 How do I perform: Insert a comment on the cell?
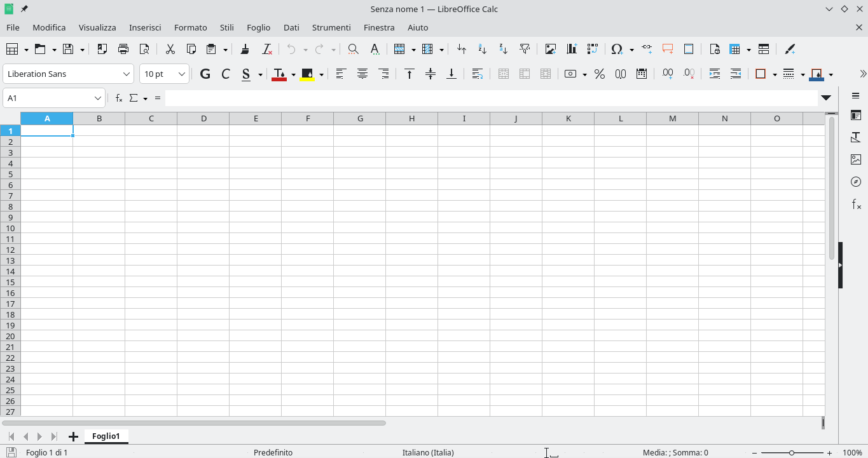pos(667,49)
